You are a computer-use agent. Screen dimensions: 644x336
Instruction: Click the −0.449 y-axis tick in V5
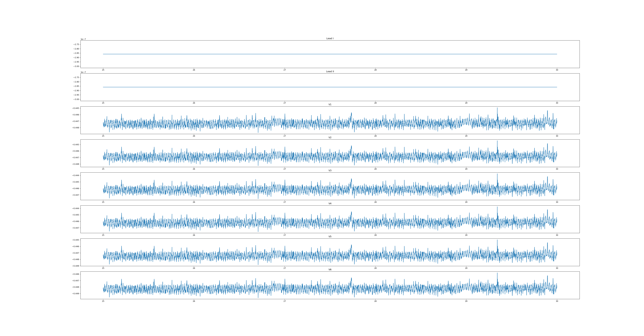pyautogui.click(x=76, y=266)
